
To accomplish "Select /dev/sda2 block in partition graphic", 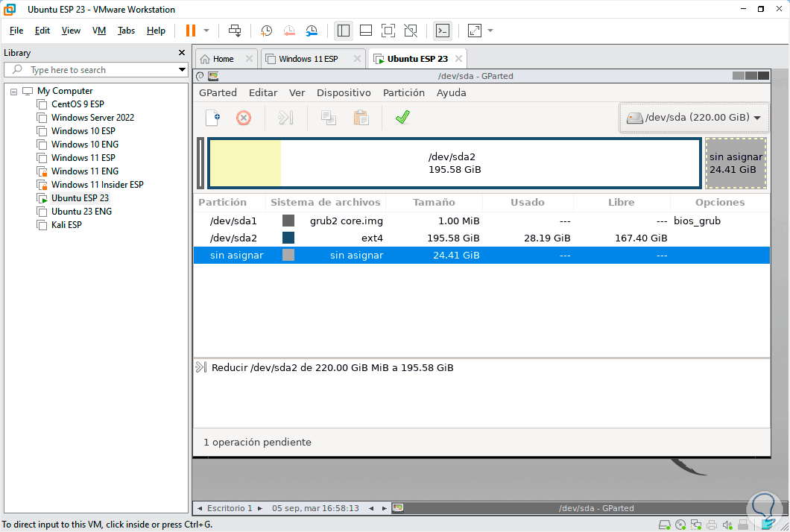I will (x=455, y=163).
